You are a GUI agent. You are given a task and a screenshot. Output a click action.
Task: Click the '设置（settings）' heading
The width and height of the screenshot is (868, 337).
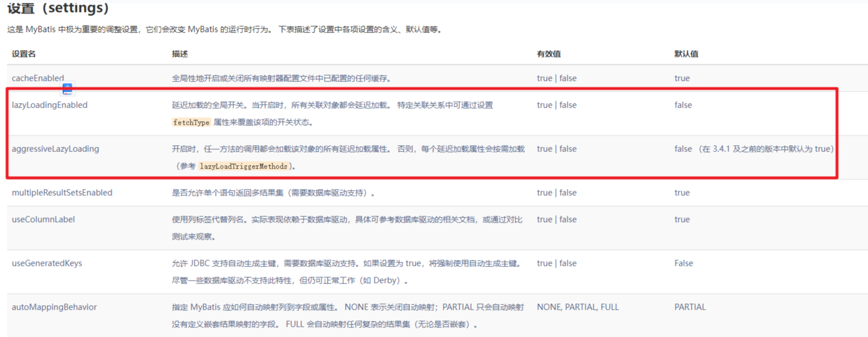click(57, 8)
